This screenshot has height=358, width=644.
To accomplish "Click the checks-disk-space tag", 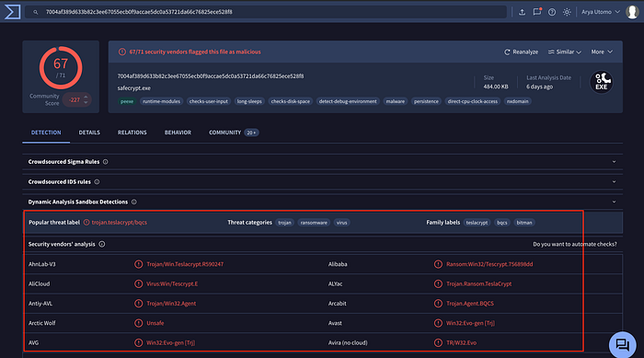I will 291,101.
